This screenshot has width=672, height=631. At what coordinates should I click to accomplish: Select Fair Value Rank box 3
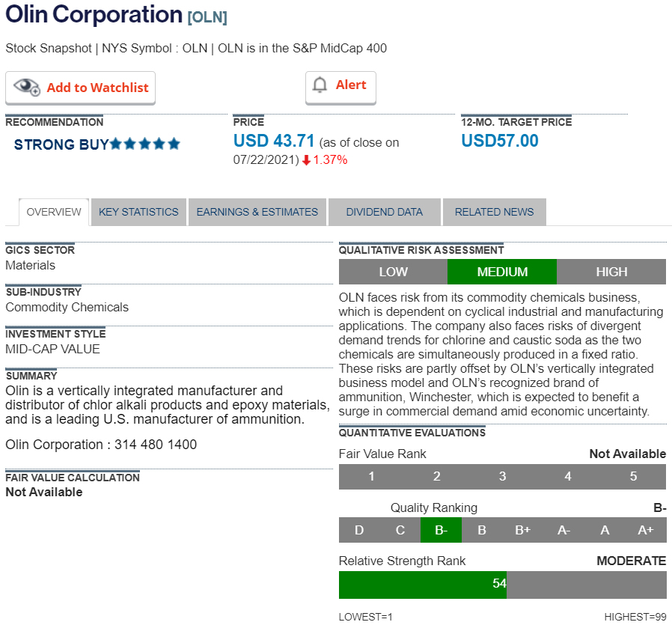click(x=502, y=477)
